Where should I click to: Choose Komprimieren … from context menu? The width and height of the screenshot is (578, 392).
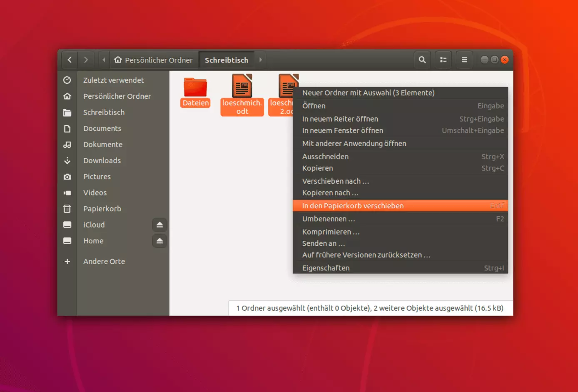[400, 232]
